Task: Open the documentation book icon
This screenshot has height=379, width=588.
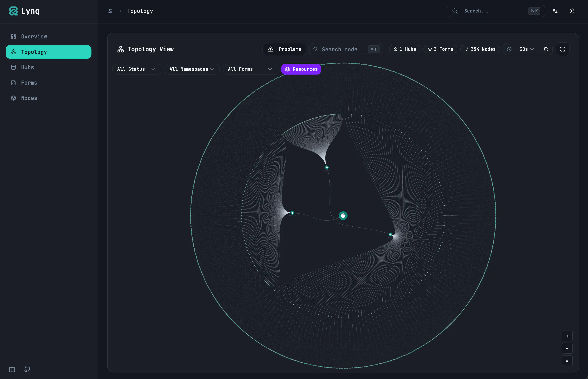Action: 12,369
